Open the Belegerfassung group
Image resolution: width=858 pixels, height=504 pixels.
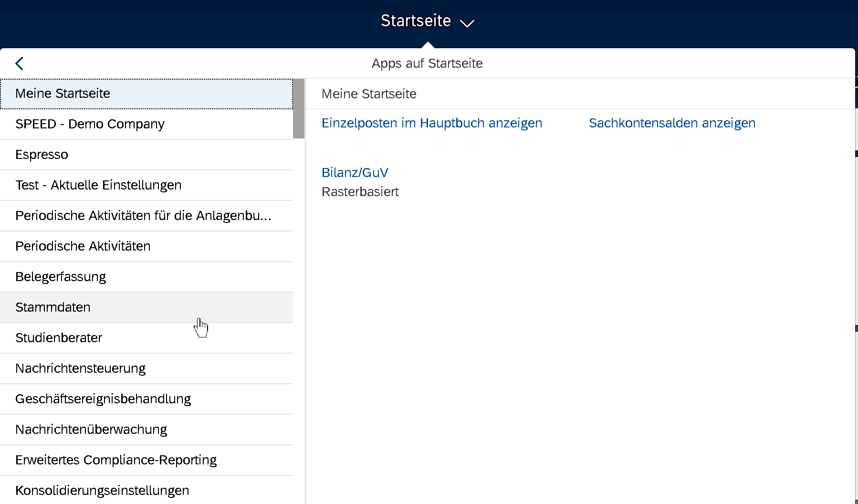click(146, 277)
